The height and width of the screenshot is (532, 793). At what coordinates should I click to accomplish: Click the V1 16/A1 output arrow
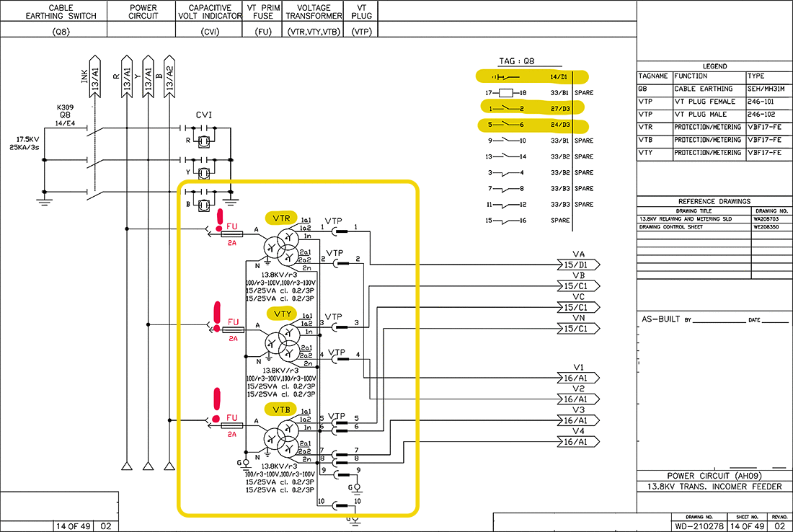[579, 378]
